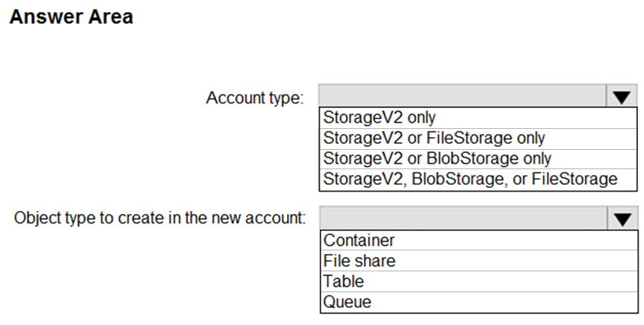Viewport: 644px width, 325px height.
Task: Select "StorageV2, BlobStorage, or FileStorage"
Action: pyautogui.click(x=470, y=178)
